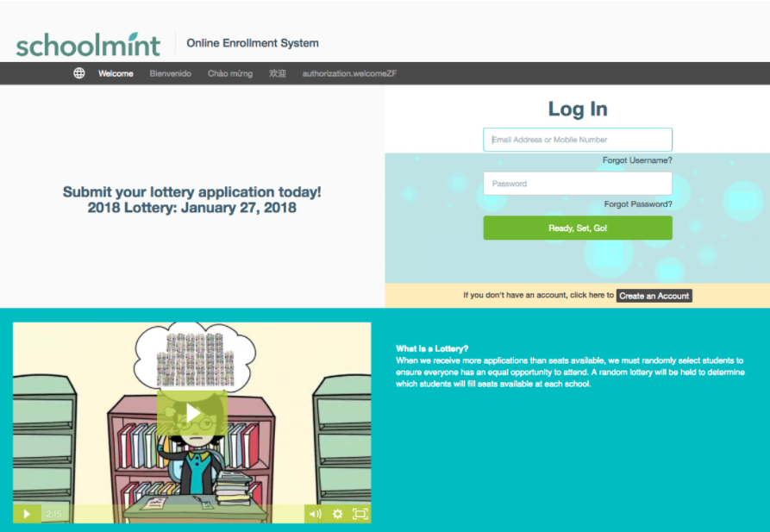Click the 'Submit your lottery application today!' text
This screenshot has width=770, height=532.
(x=192, y=191)
